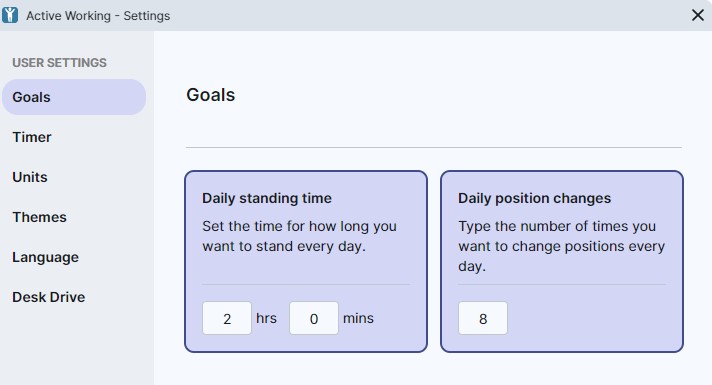Viewport: 712px width, 385px height.
Task: Click the Active Working app icon
Action: (10, 15)
